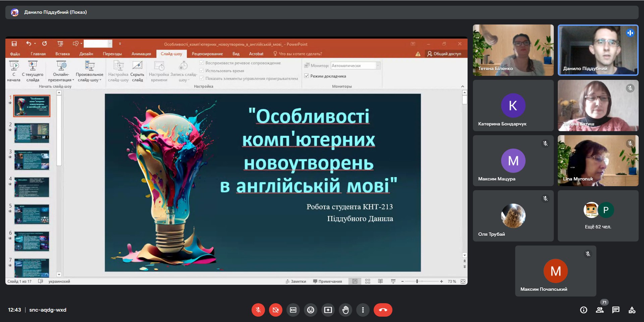Image resolution: width=644 pixels, height=322 pixels.
Task: Click the zoom slider in status bar
Action: 417,281
